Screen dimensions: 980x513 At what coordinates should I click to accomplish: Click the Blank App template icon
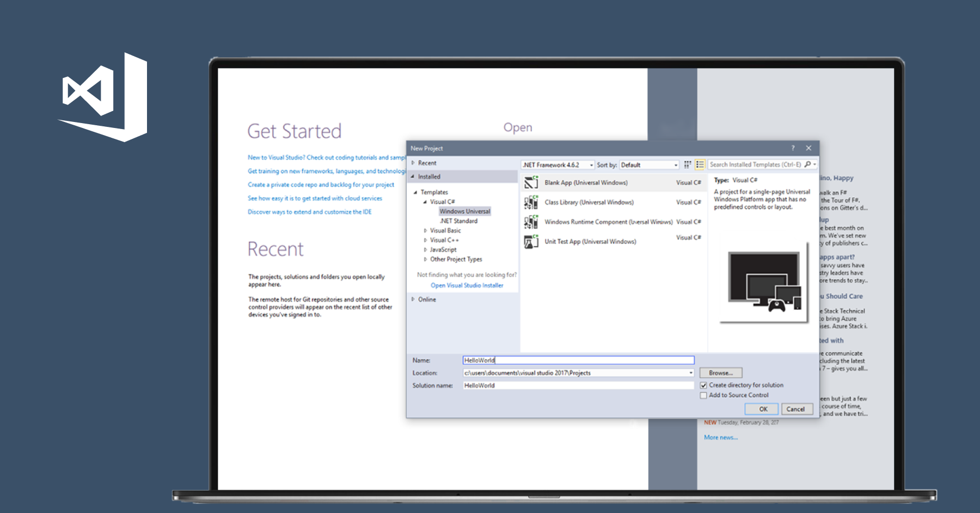(531, 183)
